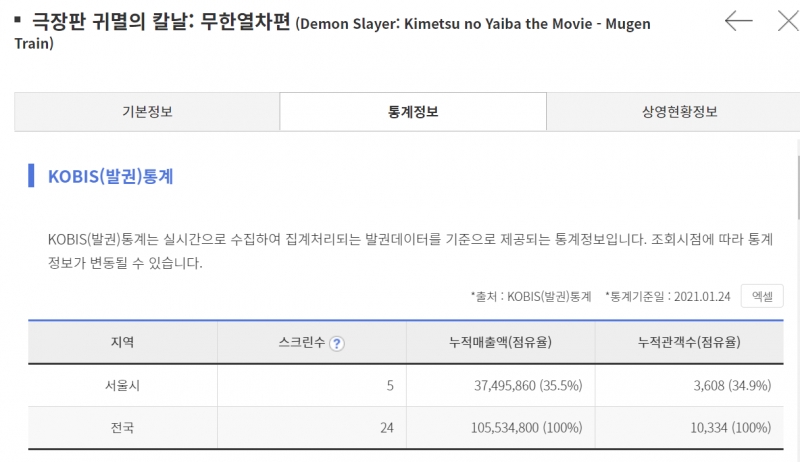Screen dimensions: 800x462
Task: Click the back arrow icon
Action: 738,20
